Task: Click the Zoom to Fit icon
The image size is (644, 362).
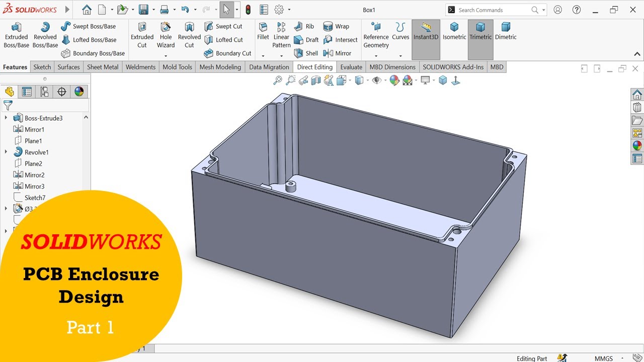Action: point(277,80)
